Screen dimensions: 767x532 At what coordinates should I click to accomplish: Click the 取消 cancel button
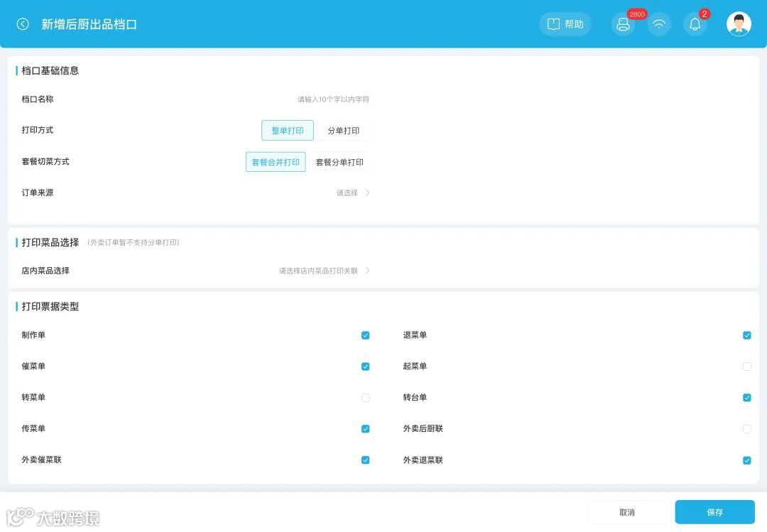[627, 512]
